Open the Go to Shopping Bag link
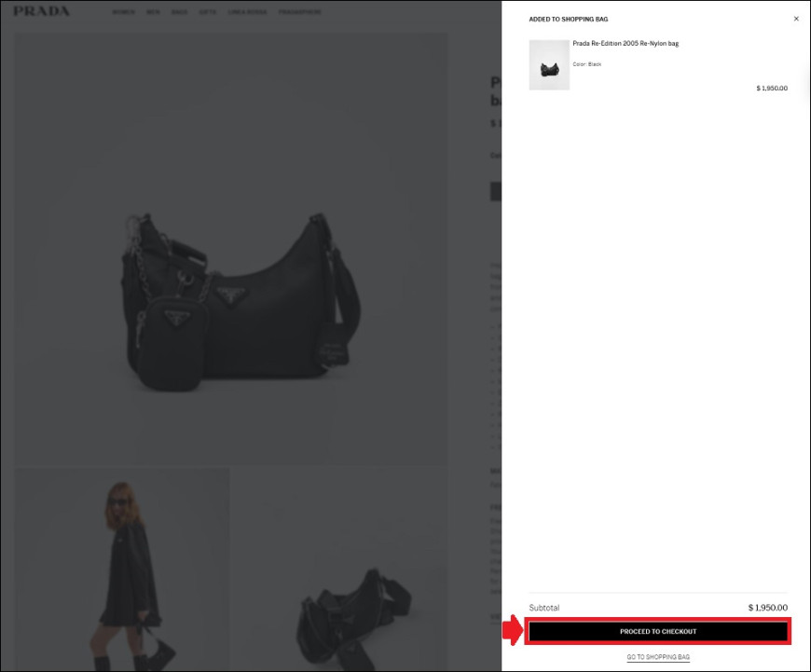The width and height of the screenshot is (811, 672). coord(658,657)
